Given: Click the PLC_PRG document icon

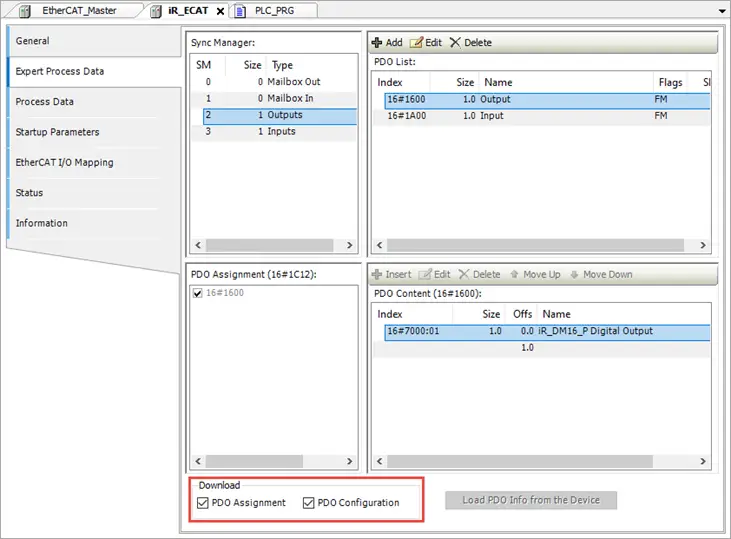Looking at the screenshot, I should (240, 11).
